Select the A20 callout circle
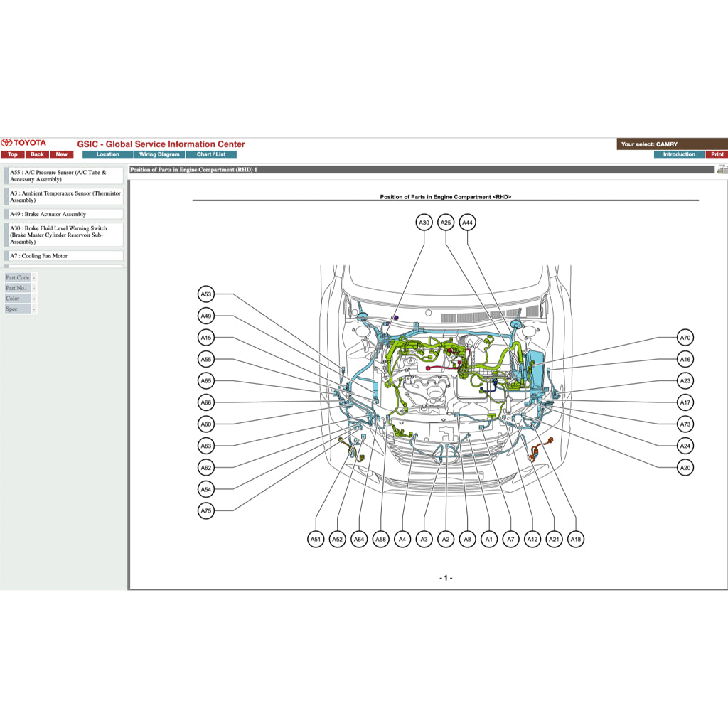 [685, 468]
